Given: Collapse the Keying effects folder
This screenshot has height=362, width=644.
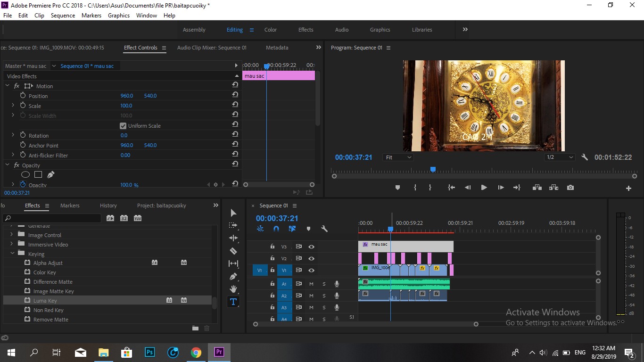Looking at the screenshot, I should (x=13, y=254).
